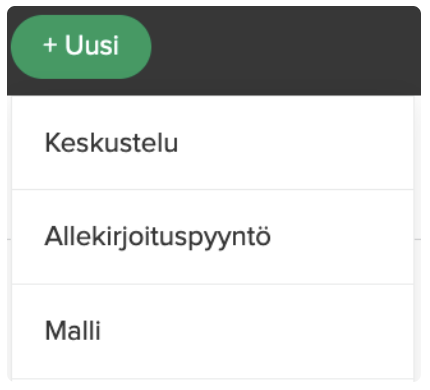Choose Allekirjoituspyyntö in the new-item menu
The image size is (430, 390).
coord(213,237)
